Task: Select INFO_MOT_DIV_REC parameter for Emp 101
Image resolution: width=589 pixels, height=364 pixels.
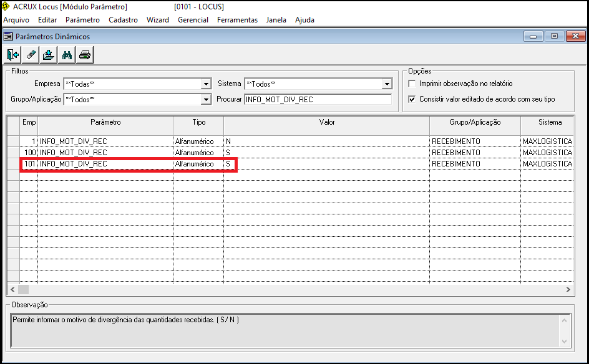Action: [x=105, y=164]
